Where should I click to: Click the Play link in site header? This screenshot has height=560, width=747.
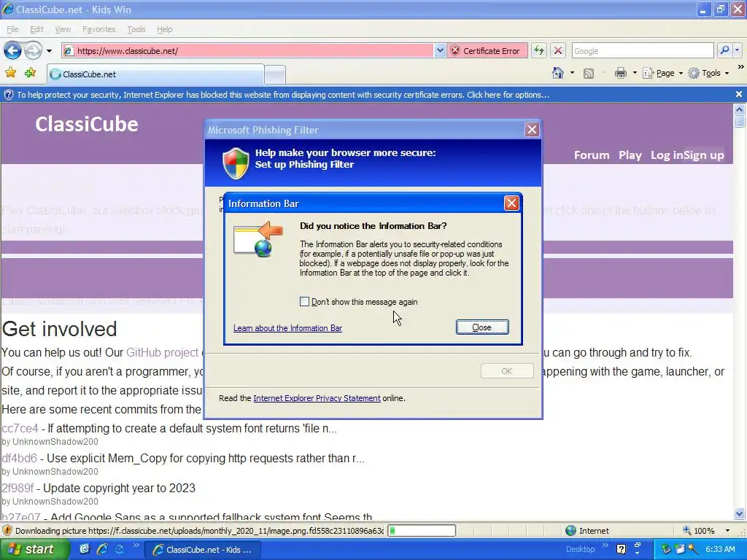pos(630,155)
